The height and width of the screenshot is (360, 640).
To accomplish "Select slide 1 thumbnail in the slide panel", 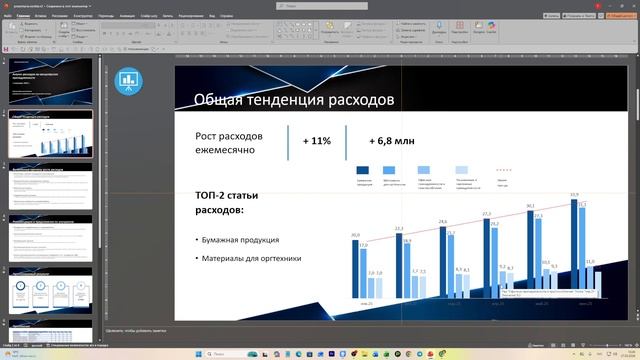I will (51, 81).
